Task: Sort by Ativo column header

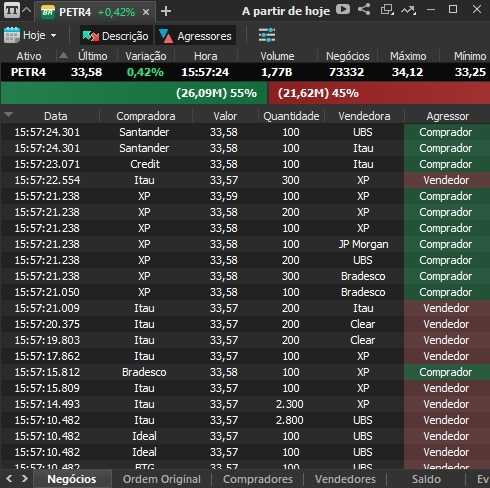Action: 29,56
